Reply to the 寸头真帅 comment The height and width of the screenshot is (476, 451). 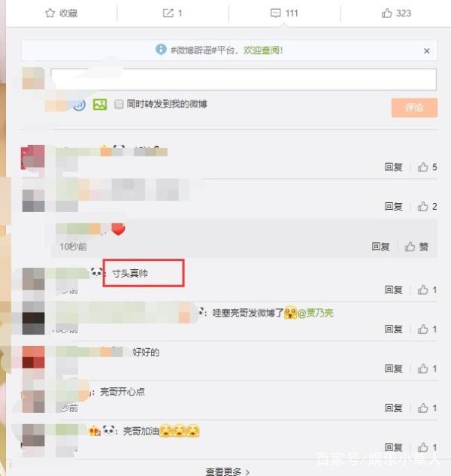coord(393,290)
